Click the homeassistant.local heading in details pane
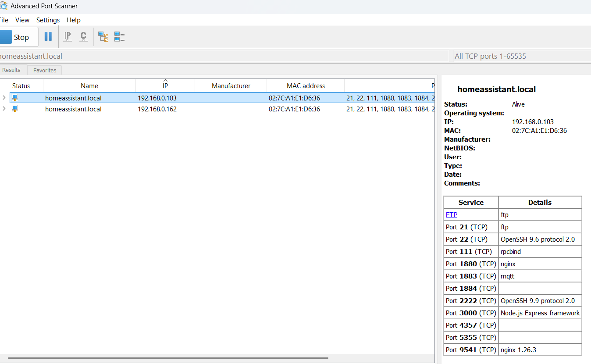 tap(496, 89)
